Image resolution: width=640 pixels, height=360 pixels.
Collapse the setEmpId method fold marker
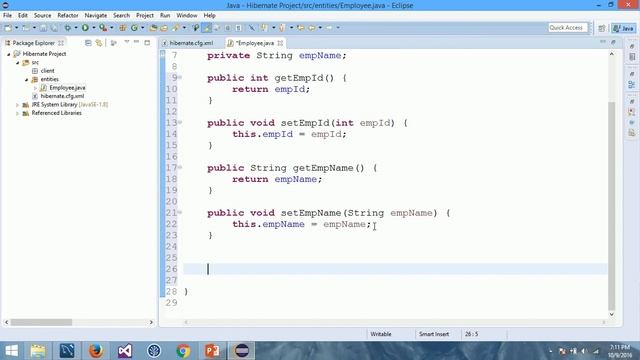pos(180,122)
